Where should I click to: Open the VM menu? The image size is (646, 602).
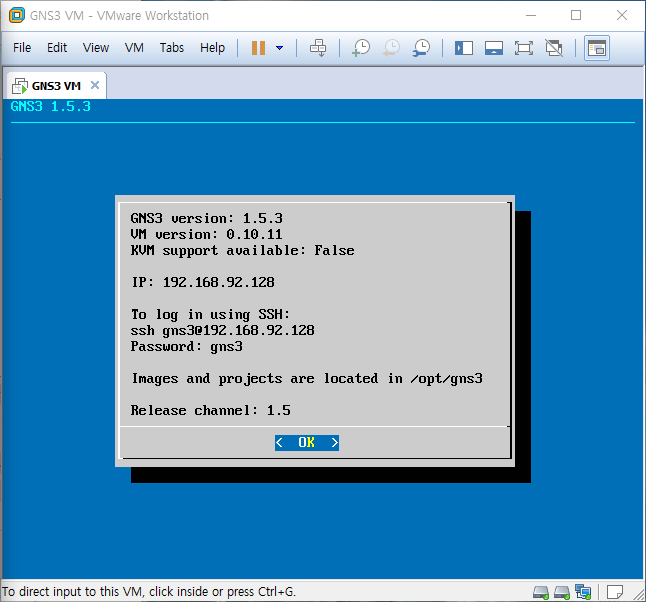pyautogui.click(x=134, y=48)
